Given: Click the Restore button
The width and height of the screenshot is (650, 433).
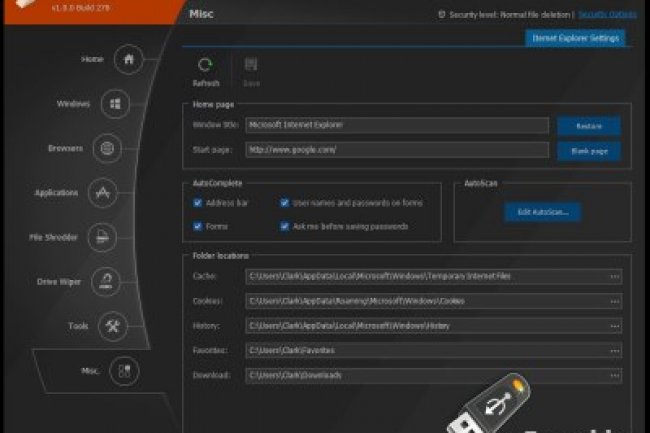Looking at the screenshot, I should pos(589,126).
